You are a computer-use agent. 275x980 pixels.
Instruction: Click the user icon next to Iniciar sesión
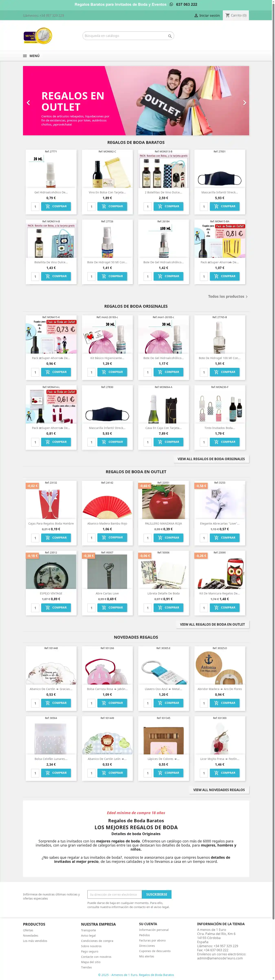(x=196, y=16)
